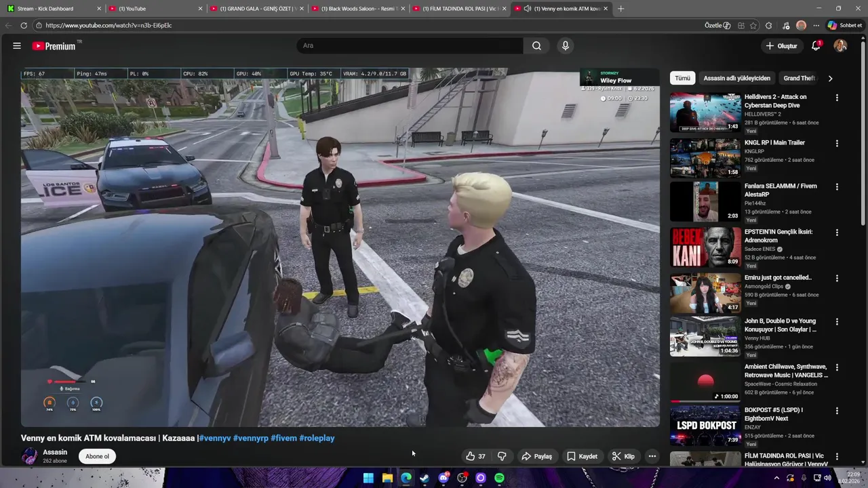
Task: Click the Assasin channel avatar
Action: (x=29, y=456)
